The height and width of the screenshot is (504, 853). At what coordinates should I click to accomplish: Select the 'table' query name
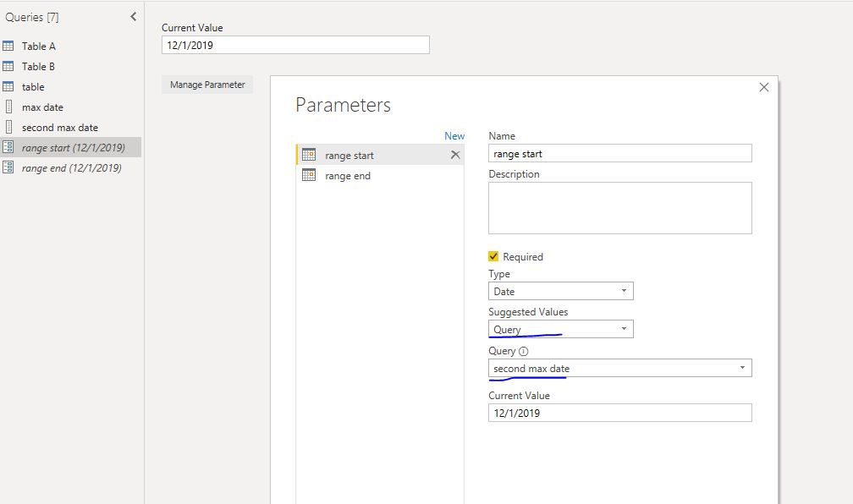33,87
